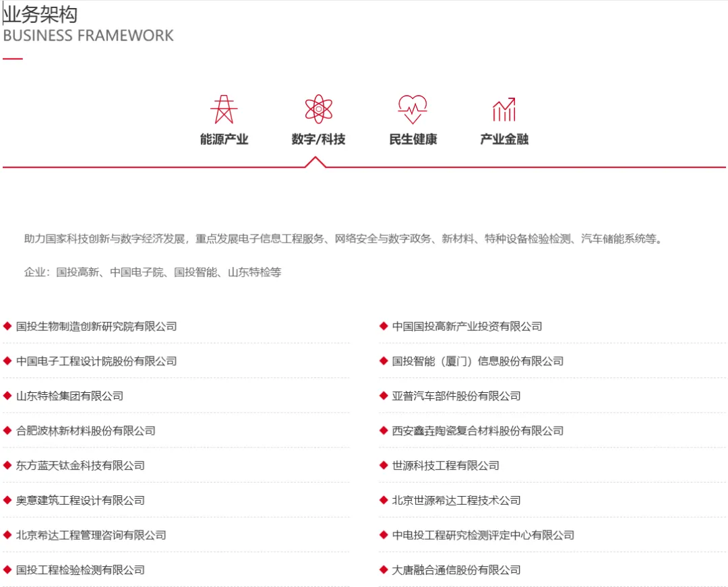Viewport: 728px width, 587px height.
Task: Click red diamond bullet beside 亚普汽车部件股份有限公司
Action: (x=384, y=396)
